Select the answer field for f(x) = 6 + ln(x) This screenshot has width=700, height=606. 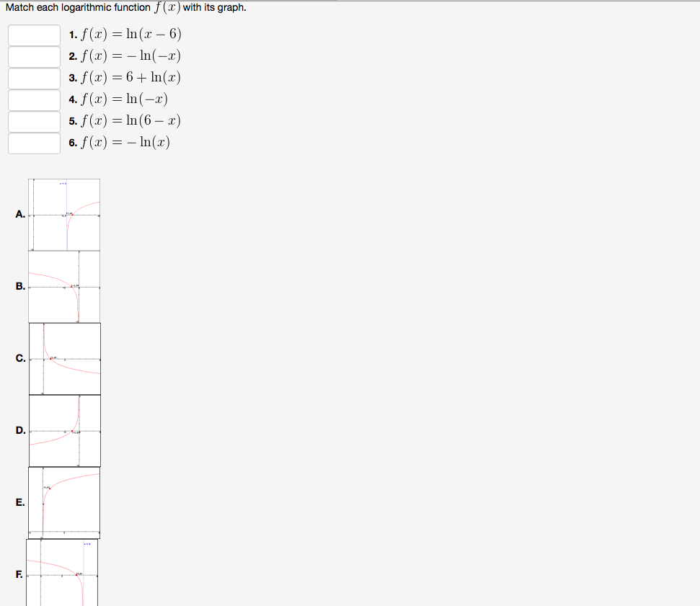33,78
